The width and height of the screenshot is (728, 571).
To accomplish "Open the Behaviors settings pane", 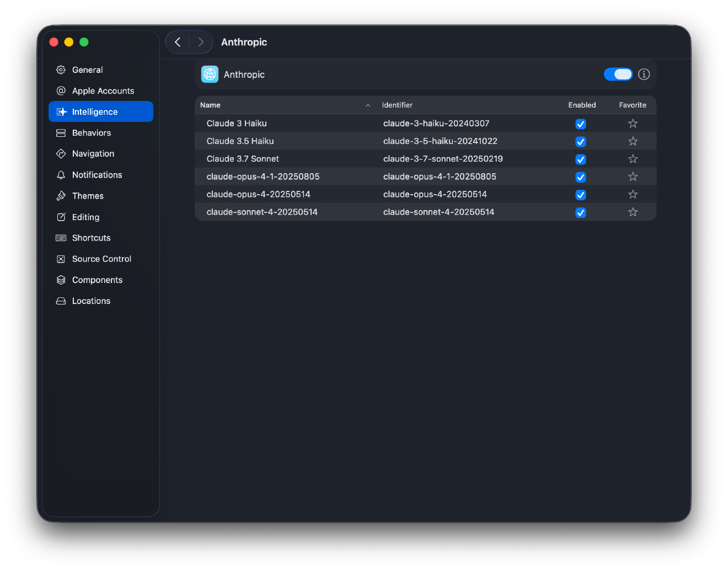I will click(x=61, y=132).
